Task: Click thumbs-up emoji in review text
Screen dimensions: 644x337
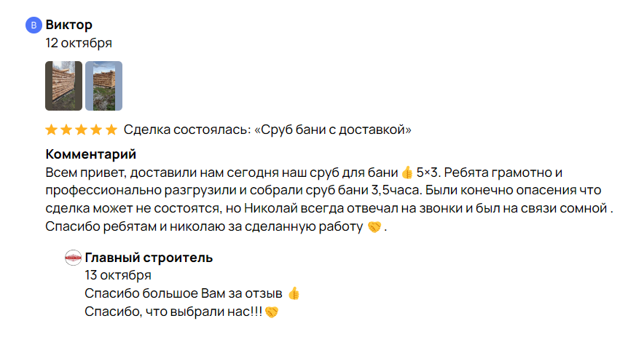Action: coord(407,173)
